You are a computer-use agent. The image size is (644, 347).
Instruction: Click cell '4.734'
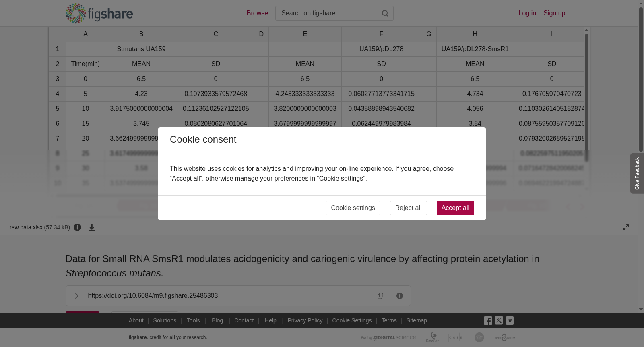(x=475, y=94)
